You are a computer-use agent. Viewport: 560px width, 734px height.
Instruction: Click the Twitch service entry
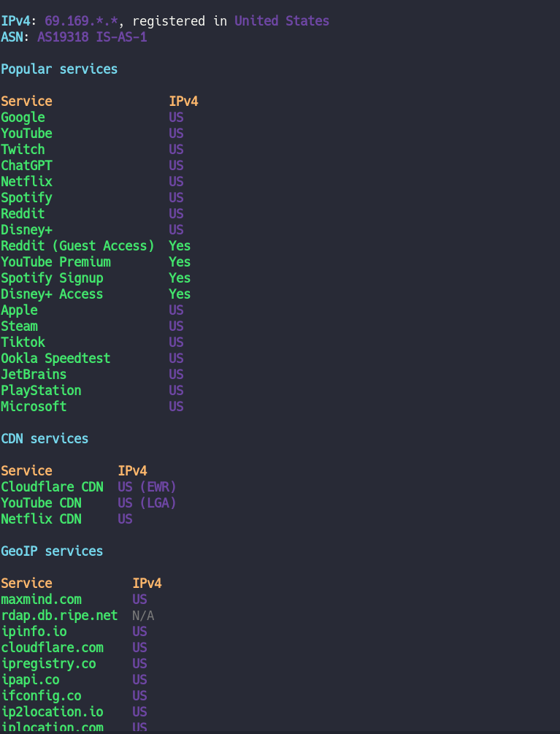[x=23, y=150]
